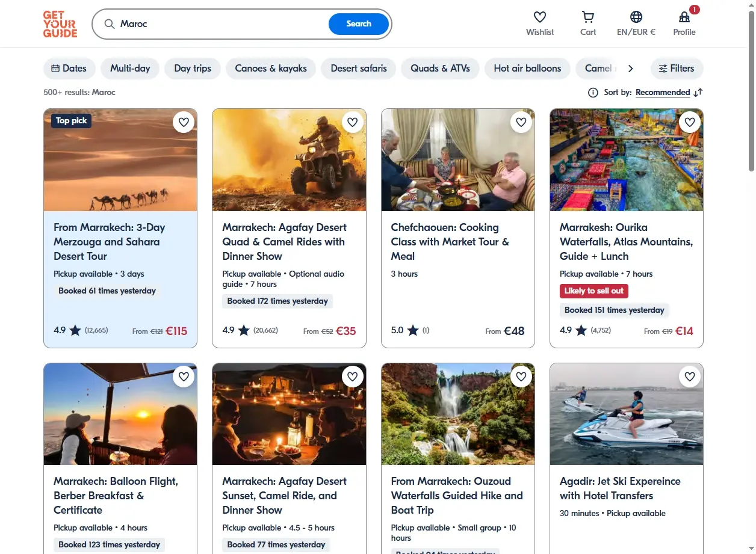Wishlist the Chefchaouen Cooking Class card
756x554 pixels.
coord(521,122)
